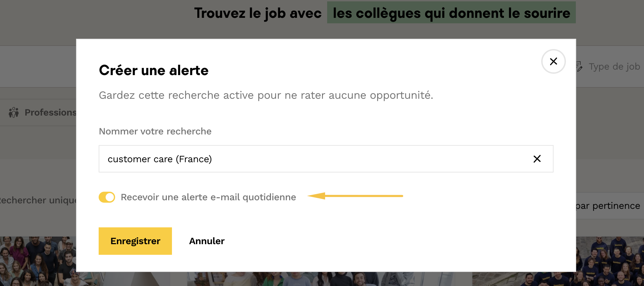Open the team photo at bottom right
Image resolution: width=644 pixels, height=286 pixels.
(610, 261)
